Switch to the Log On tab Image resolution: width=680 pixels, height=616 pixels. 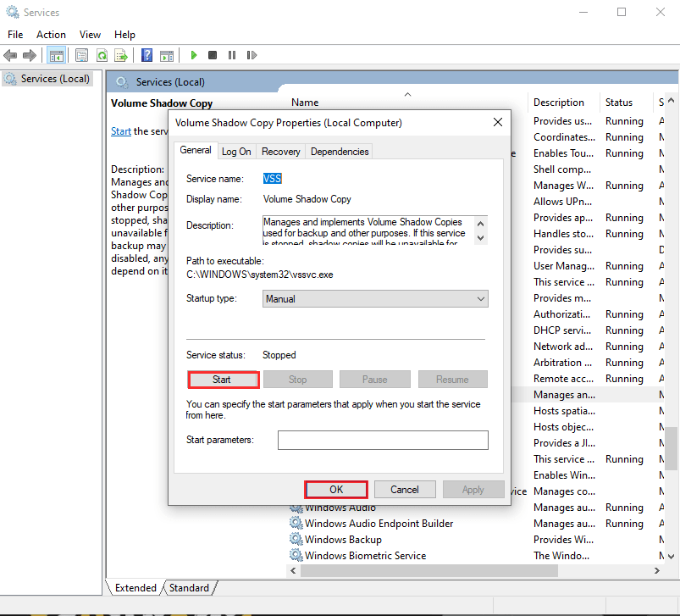point(236,152)
